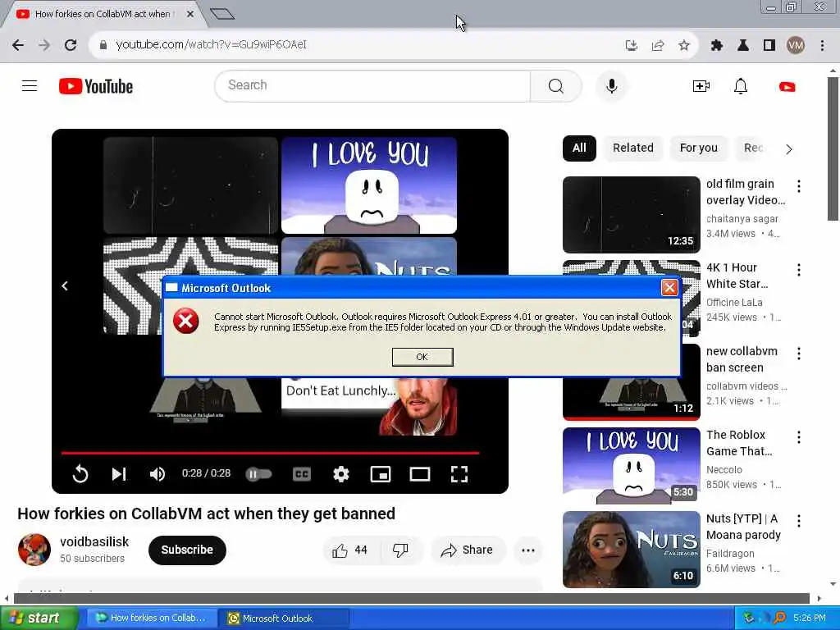Image resolution: width=840 pixels, height=630 pixels.
Task: Open video settings gear
Action: click(x=340, y=474)
